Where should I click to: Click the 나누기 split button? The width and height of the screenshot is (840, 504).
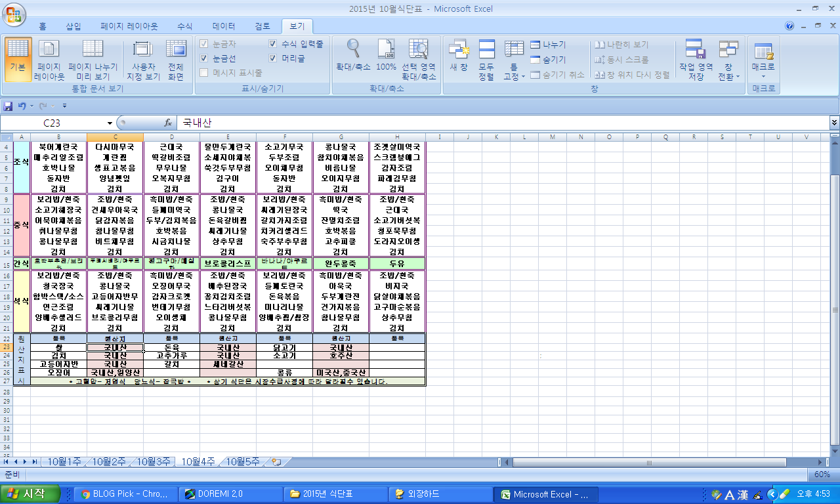tap(548, 44)
